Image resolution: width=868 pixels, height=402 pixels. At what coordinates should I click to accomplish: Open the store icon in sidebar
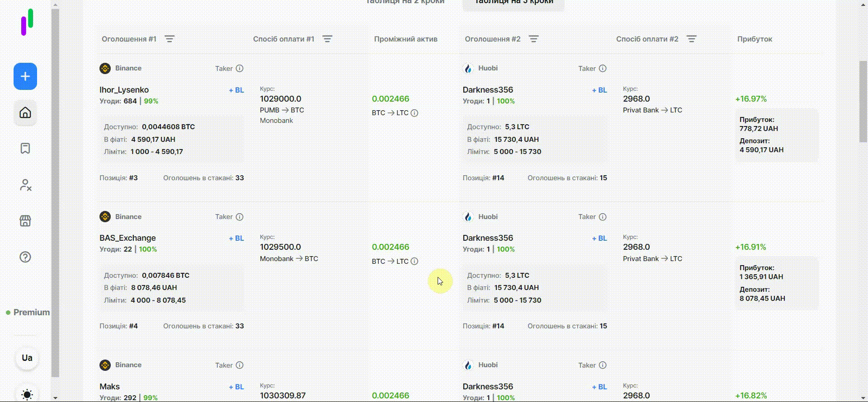tap(25, 221)
